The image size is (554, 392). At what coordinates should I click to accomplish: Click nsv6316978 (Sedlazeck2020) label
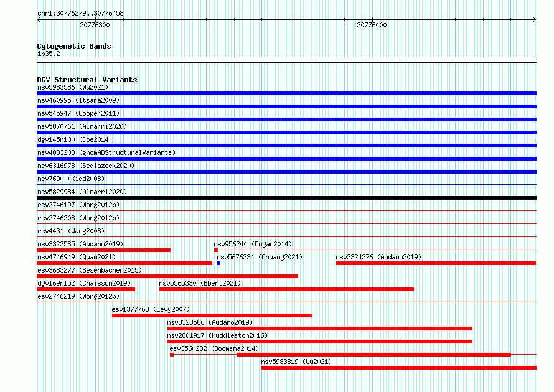tap(86, 166)
